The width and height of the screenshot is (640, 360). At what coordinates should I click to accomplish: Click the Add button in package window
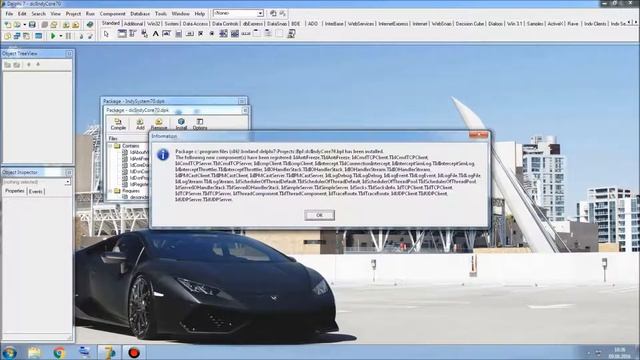point(140,124)
